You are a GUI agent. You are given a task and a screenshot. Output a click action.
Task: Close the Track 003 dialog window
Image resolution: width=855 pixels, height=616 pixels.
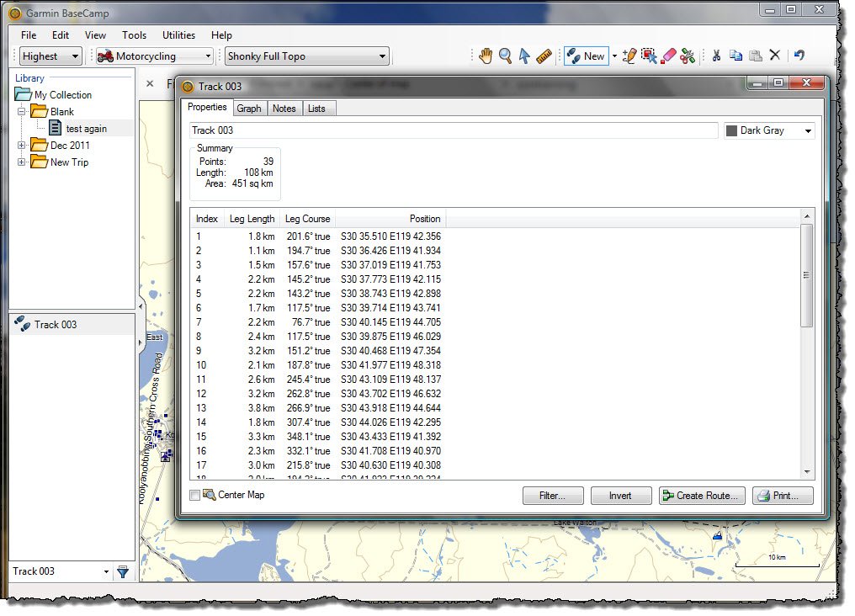(806, 82)
